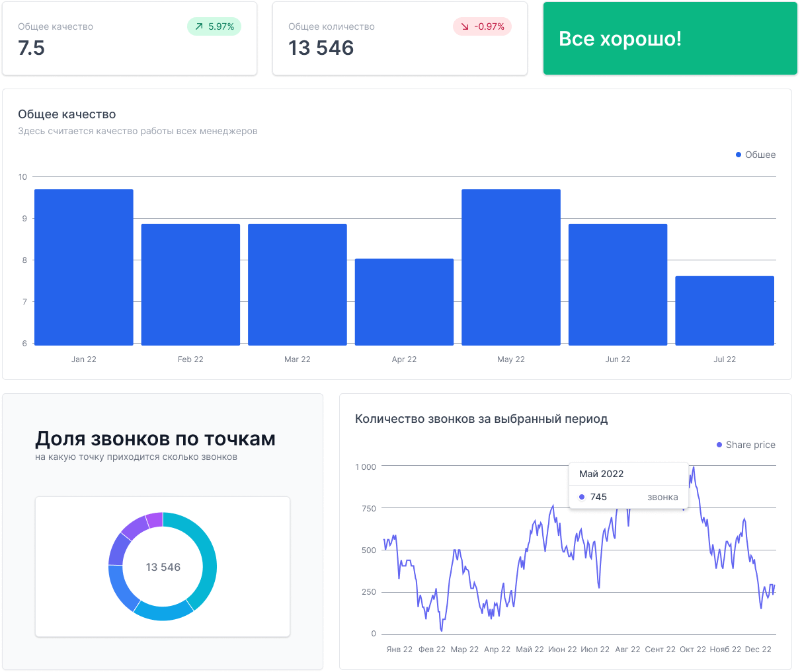Viewport: 800px width, 672px height.
Task: Click the red -0.97% down-arrow badge
Action: click(482, 26)
